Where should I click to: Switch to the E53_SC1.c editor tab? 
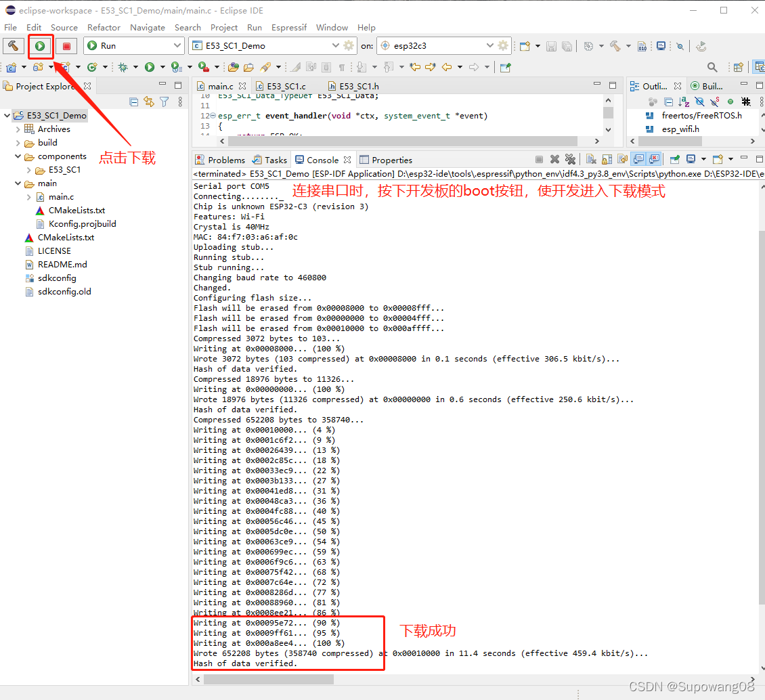tap(286, 87)
